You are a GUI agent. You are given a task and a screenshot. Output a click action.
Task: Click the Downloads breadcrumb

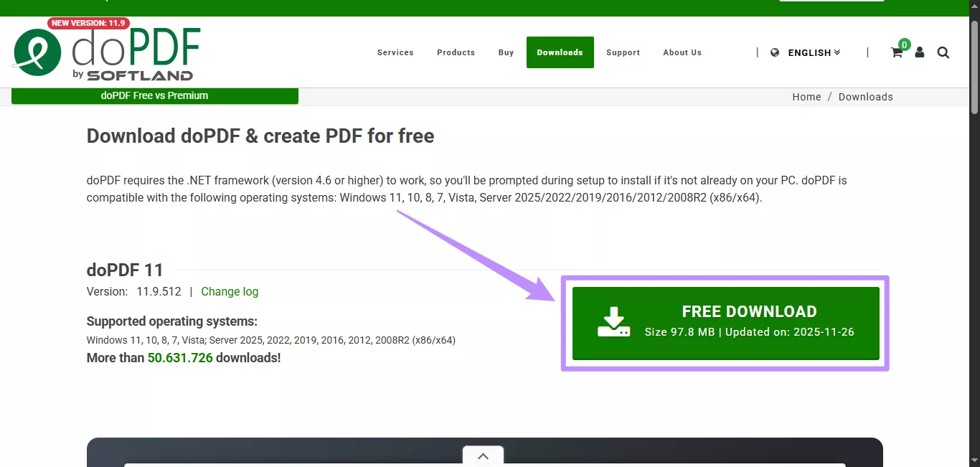tap(866, 97)
